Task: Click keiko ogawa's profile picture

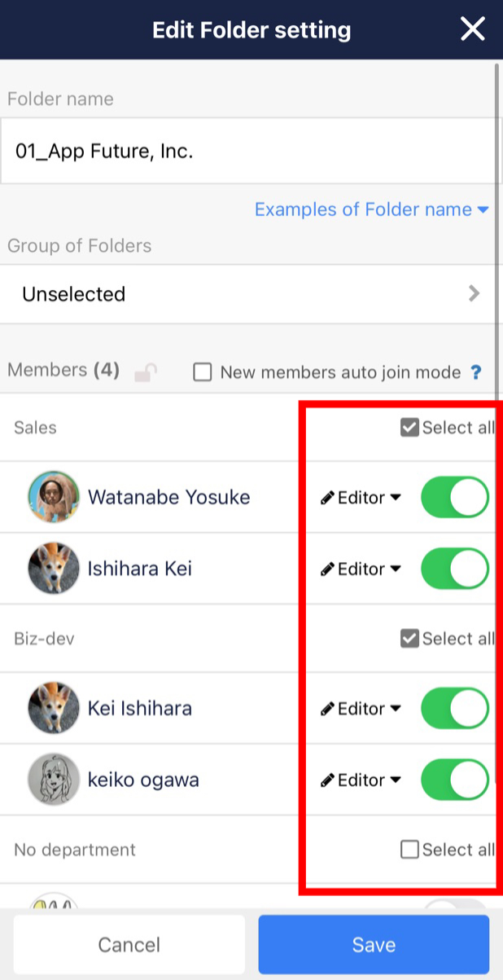Action: [x=53, y=780]
